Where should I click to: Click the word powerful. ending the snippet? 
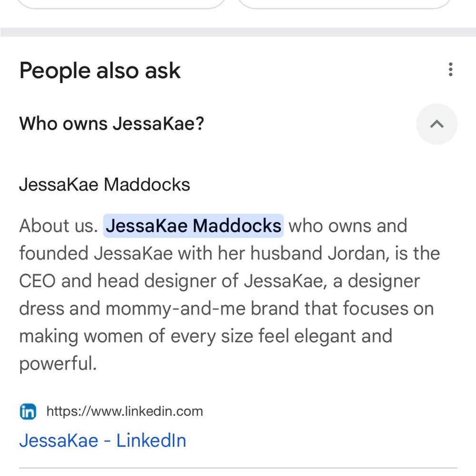coord(58,365)
